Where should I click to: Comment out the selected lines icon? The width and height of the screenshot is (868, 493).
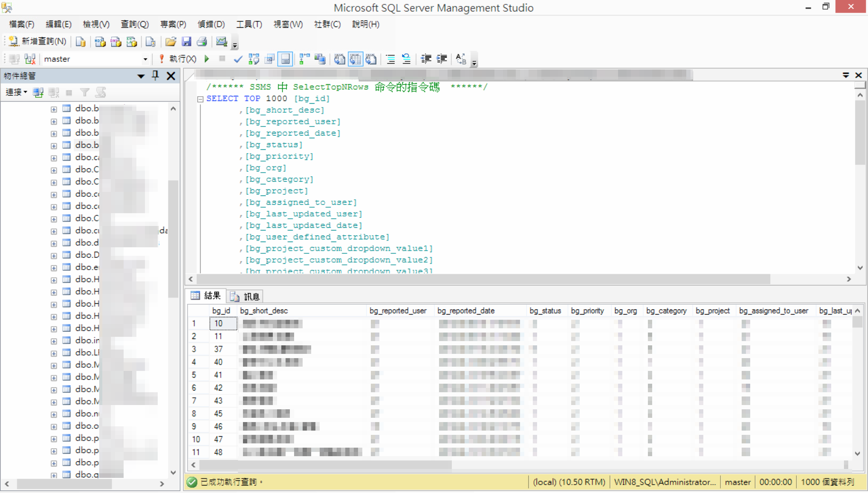click(x=391, y=59)
